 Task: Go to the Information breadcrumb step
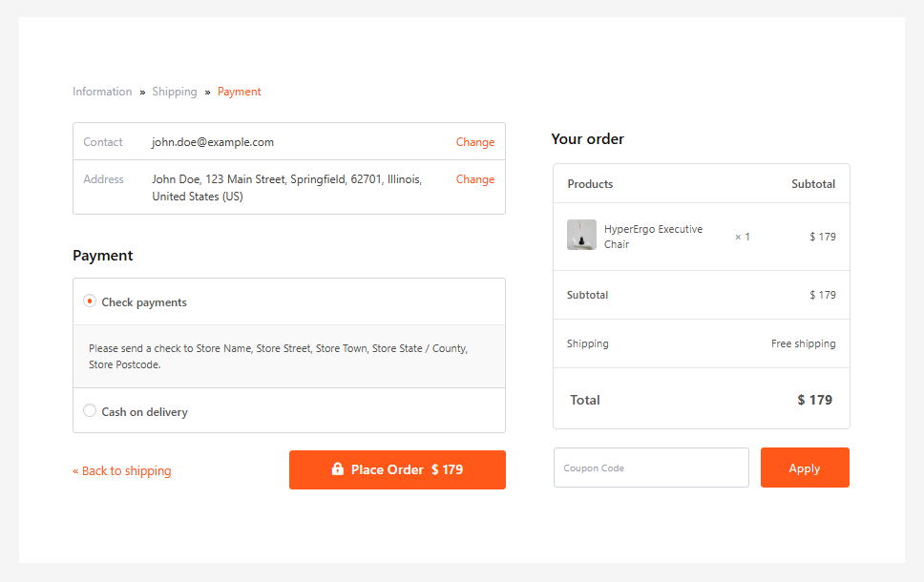(102, 92)
